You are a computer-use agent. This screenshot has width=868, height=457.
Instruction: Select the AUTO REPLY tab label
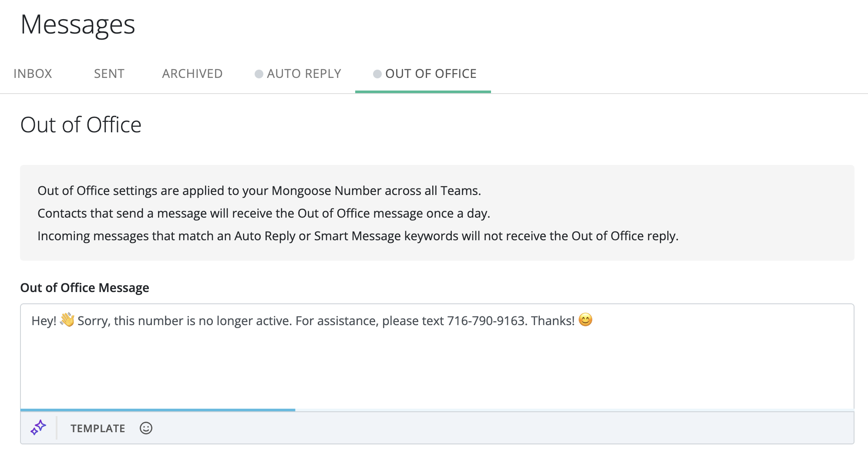[304, 74]
